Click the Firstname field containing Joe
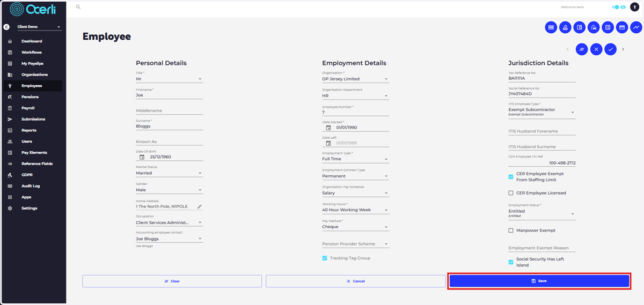 (169, 95)
